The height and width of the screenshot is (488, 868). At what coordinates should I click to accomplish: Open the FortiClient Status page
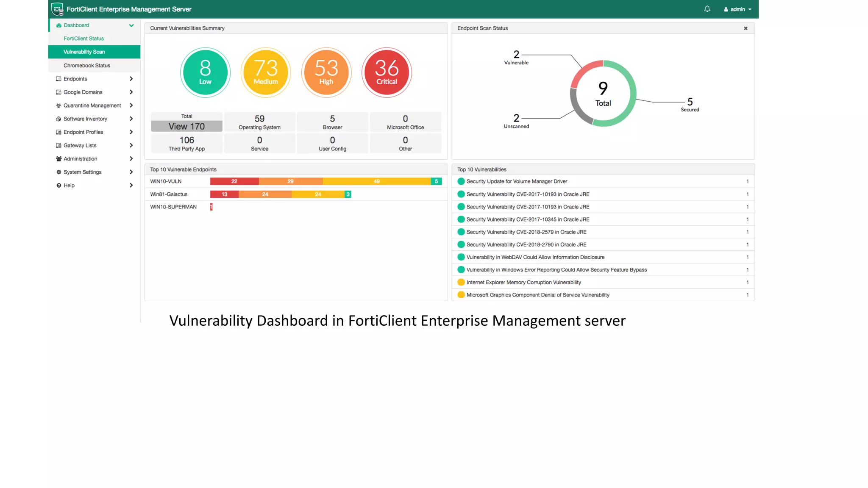pos(83,39)
